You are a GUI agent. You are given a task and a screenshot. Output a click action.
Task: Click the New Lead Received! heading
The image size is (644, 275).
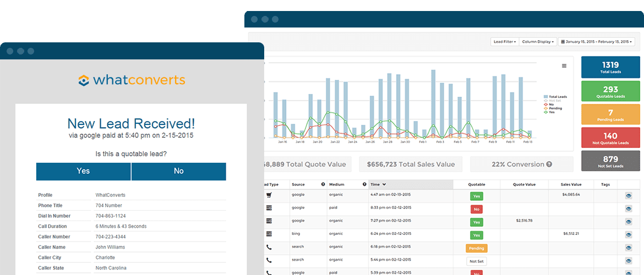tap(131, 123)
